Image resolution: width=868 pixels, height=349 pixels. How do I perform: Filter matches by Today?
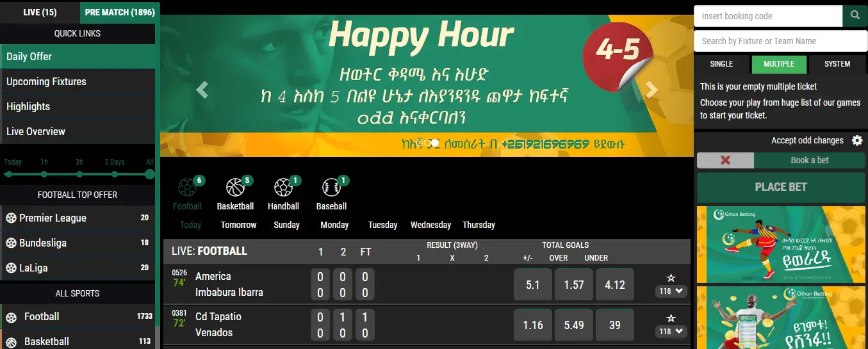pos(190,225)
